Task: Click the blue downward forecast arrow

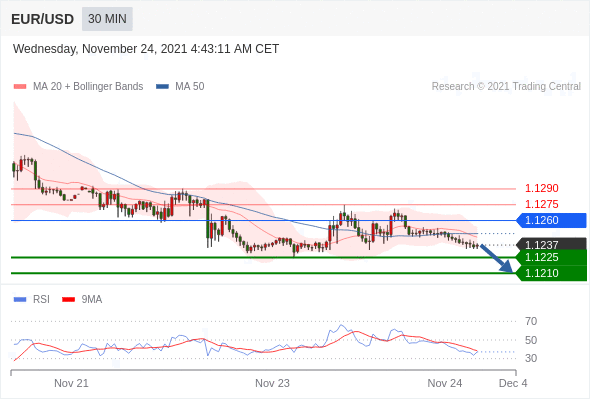Action: 497,259
